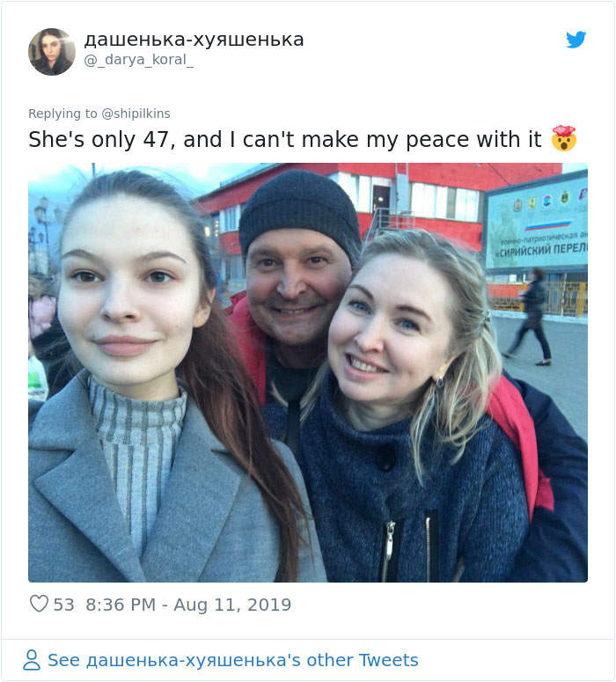Image resolution: width=616 pixels, height=682 pixels.
Task: Open the @_darya_koral_ handle
Action: click(x=139, y=60)
